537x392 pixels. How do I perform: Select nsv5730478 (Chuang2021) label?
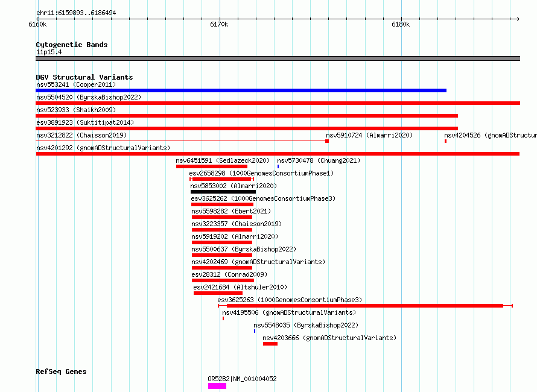click(x=319, y=160)
